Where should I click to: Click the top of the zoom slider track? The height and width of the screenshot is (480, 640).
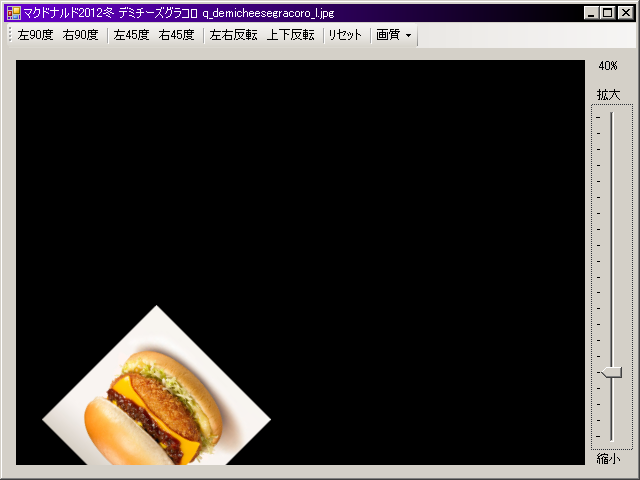pyautogui.click(x=612, y=116)
